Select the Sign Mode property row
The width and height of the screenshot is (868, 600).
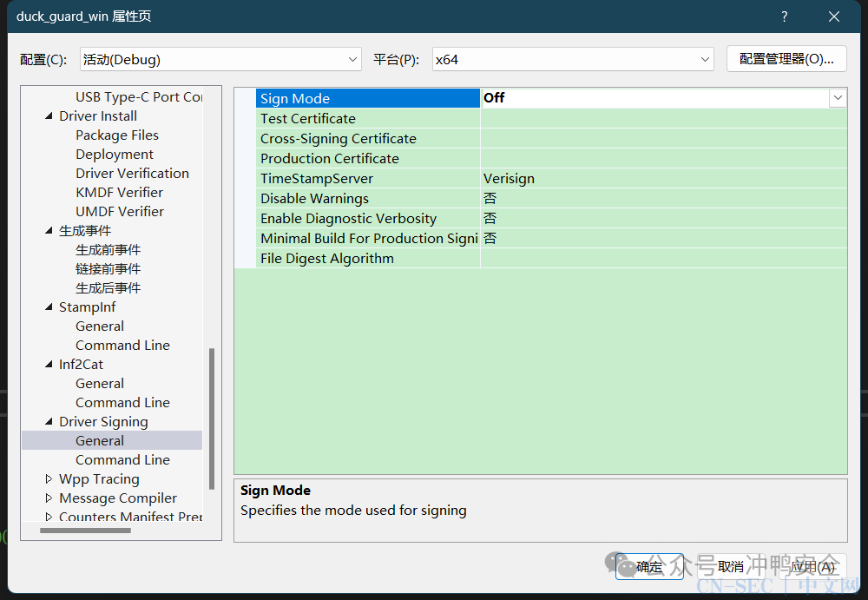[x=368, y=99]
